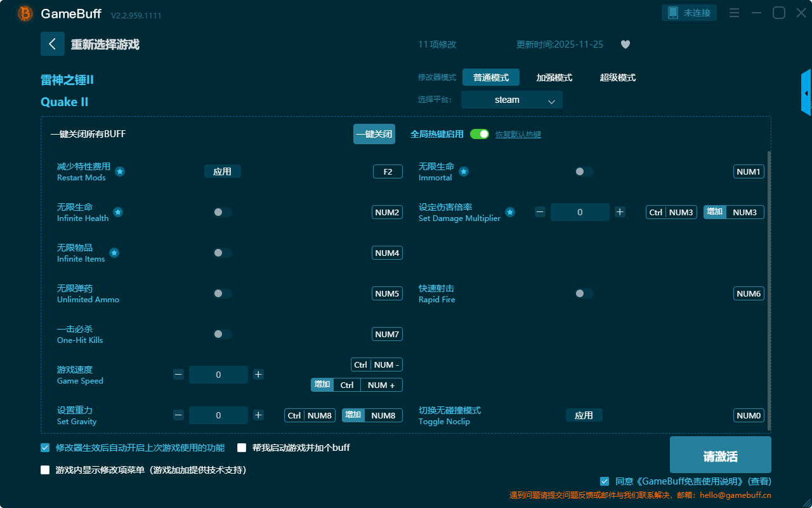812x508 pixels.
Task: Enable the Unlimited Ammo toggle
Action: pos(222,293)
